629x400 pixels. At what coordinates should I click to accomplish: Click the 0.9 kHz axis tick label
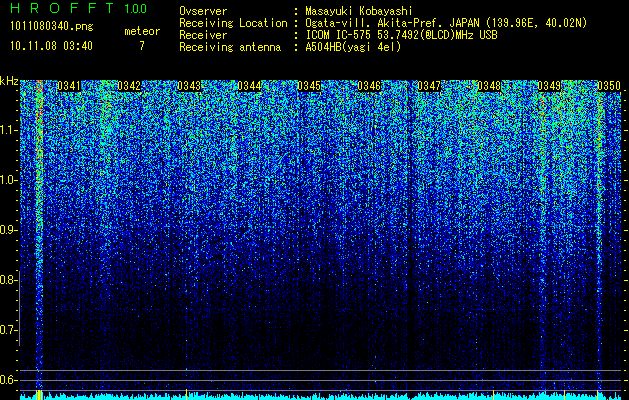[x=8, y=230]
